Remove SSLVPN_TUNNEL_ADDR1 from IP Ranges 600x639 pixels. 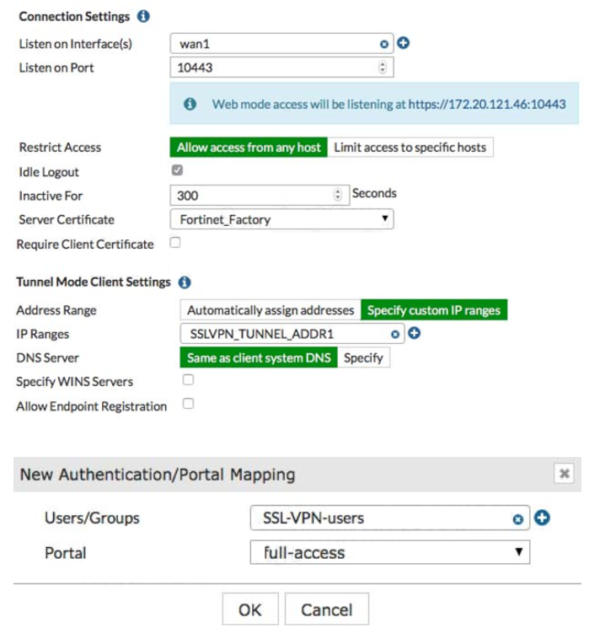tap(395, 334)
